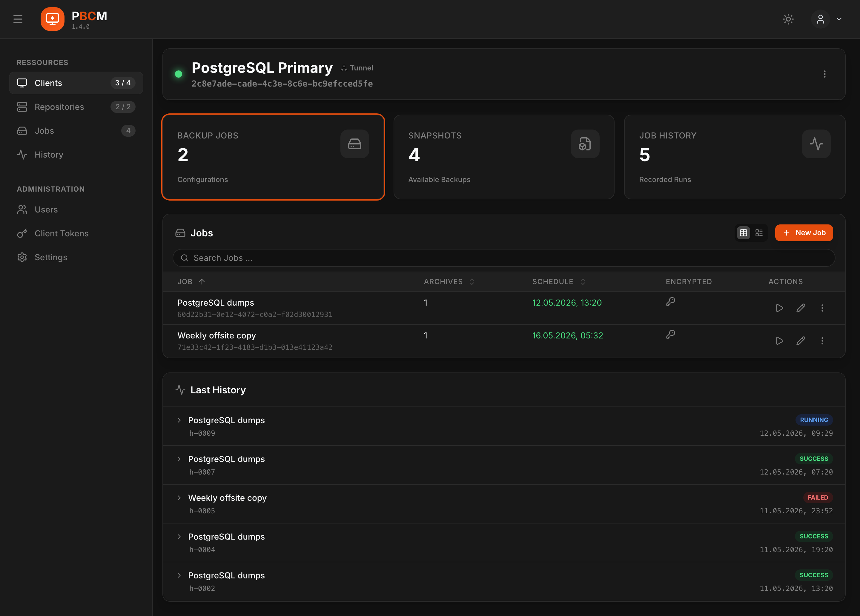Open the Weekly offsite copy job row

(503, 341)
